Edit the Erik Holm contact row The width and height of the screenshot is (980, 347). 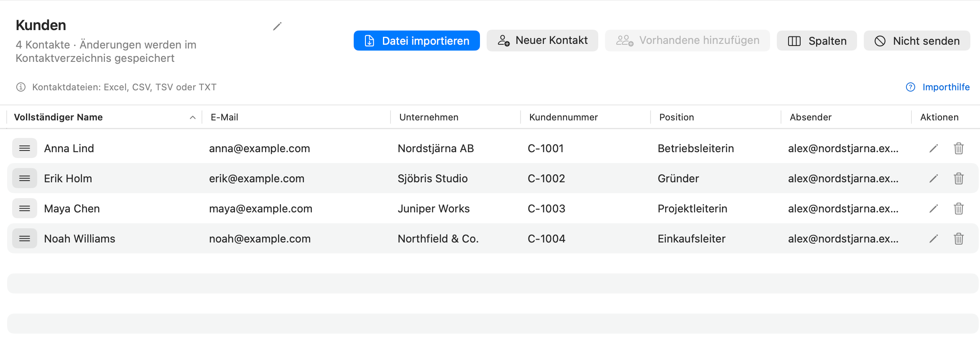click(934, 179)
